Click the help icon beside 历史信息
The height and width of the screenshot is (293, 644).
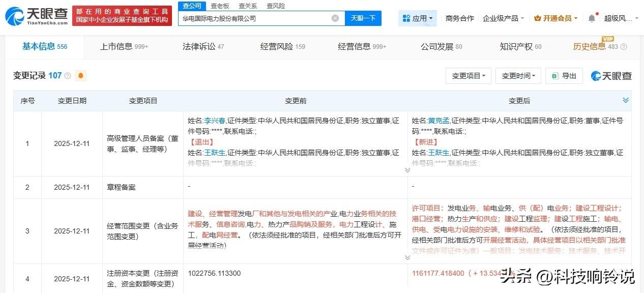click(624, 47)
